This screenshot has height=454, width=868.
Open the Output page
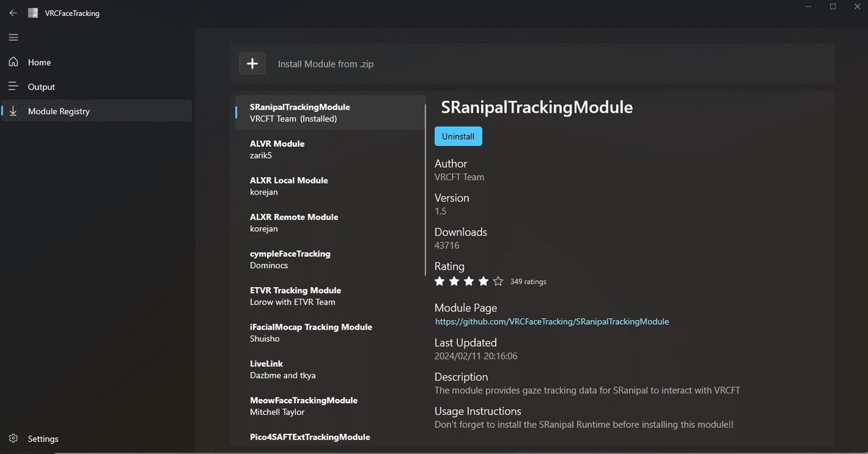[x=41, y=87]
